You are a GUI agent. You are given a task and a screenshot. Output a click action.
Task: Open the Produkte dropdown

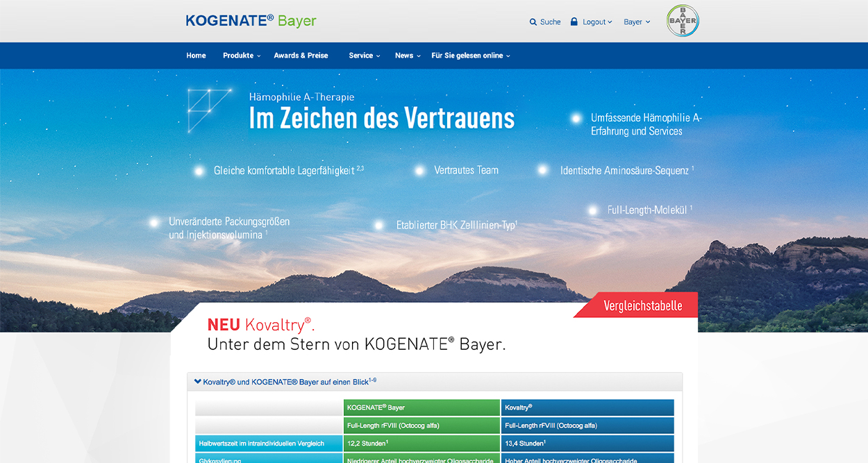pyautogui.click(x=240, y=56)
